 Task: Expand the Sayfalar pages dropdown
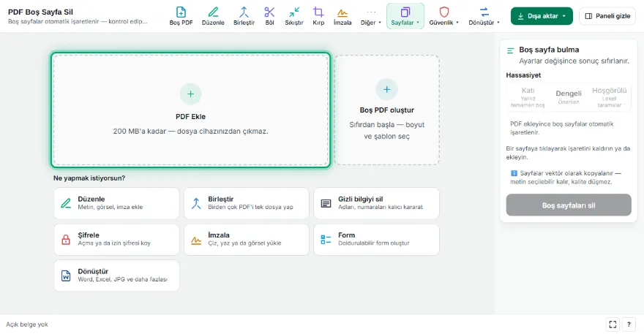point(405,16)
